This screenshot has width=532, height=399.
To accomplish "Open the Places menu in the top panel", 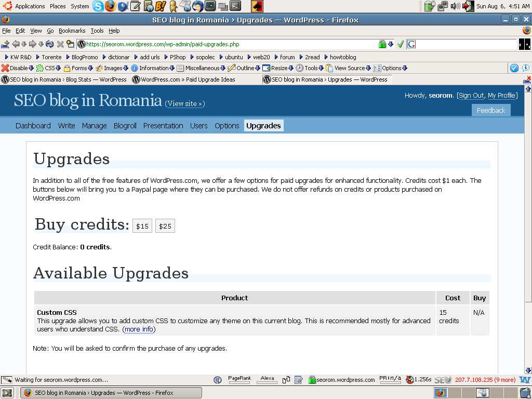I will (x=58, y=6).
